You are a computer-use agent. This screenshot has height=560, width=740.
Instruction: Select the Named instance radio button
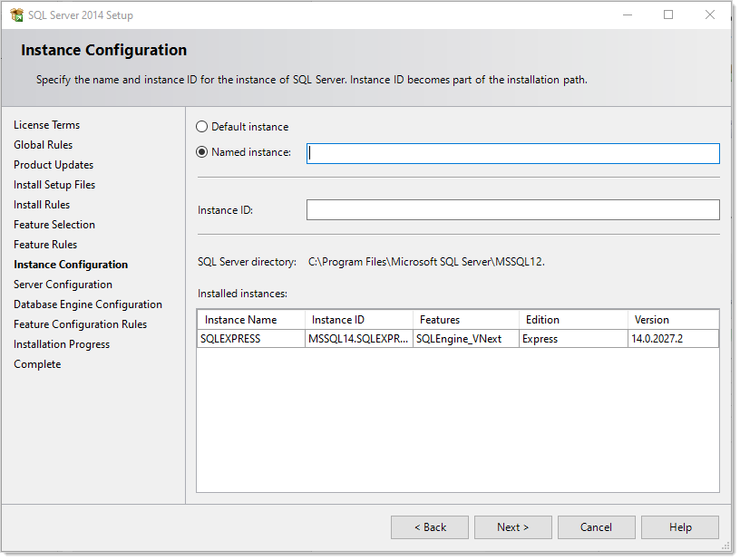tap(201, 152)
